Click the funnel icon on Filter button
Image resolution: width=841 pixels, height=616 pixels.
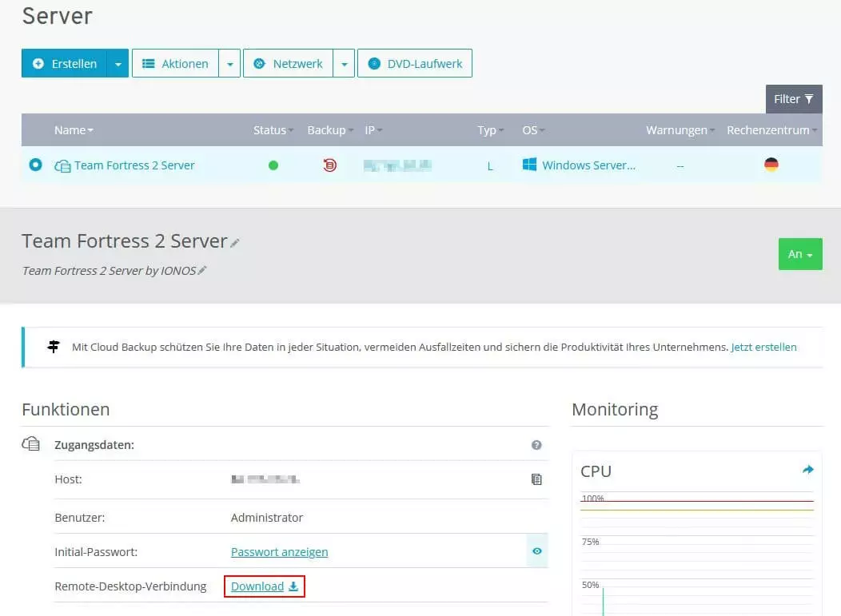click(809, 99)
